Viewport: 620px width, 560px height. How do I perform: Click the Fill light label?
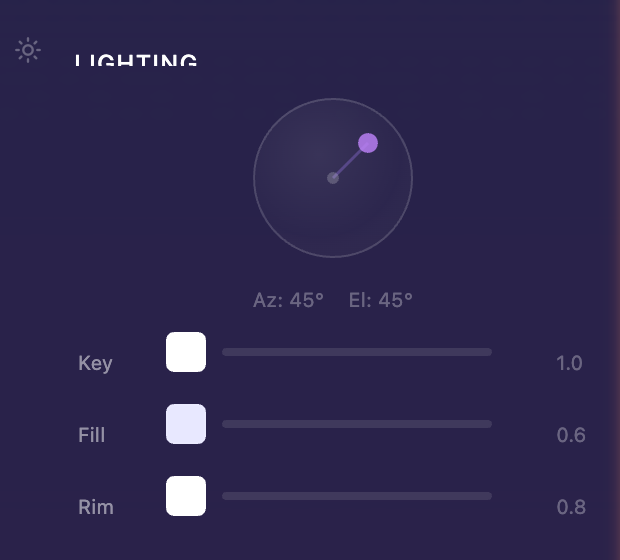point(92,435)
